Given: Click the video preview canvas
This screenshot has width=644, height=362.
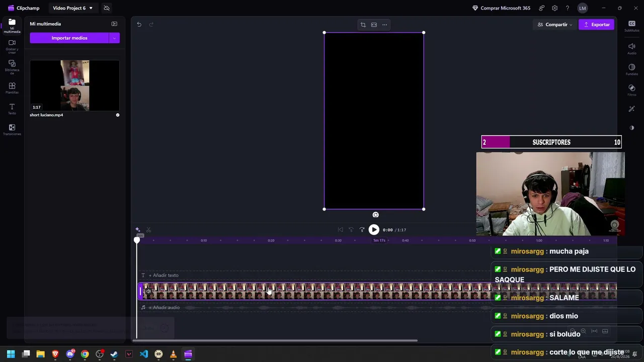Looking at the screenshot, I should (x=374, y=121).
